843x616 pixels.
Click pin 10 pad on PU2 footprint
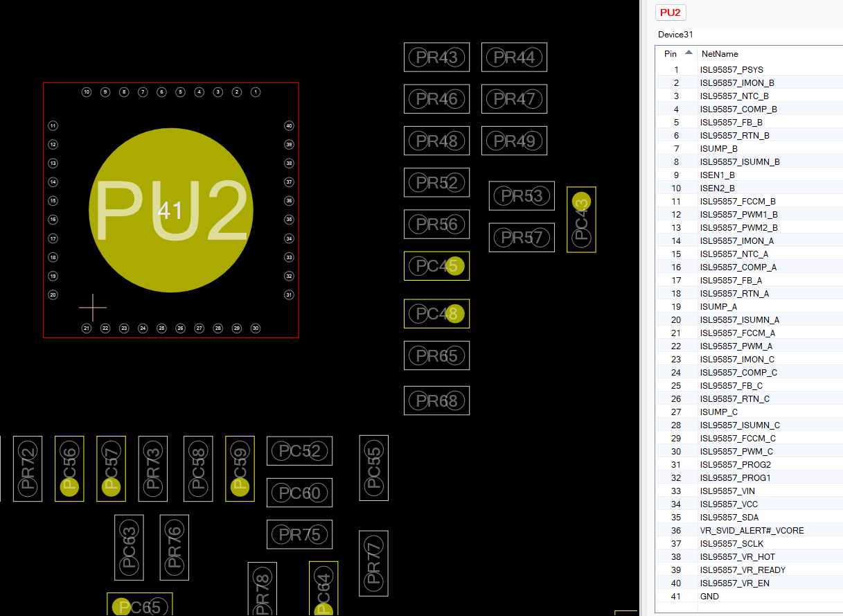(87, 91)
